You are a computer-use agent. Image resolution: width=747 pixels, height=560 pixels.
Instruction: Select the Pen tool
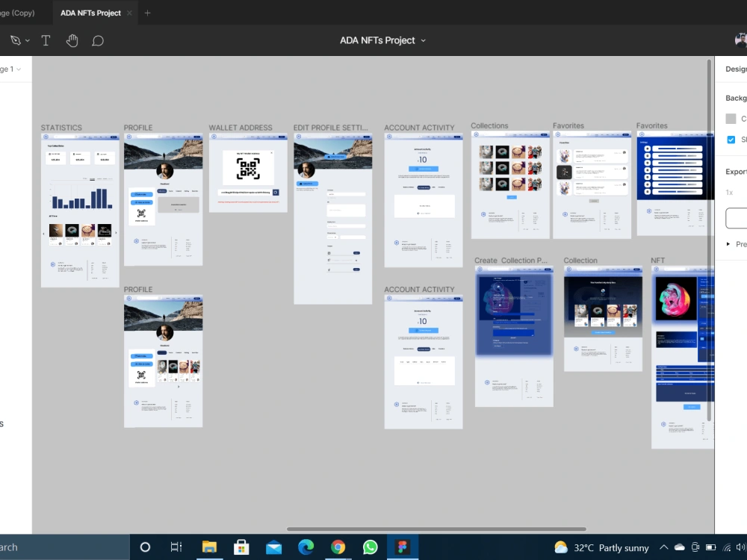15,40
